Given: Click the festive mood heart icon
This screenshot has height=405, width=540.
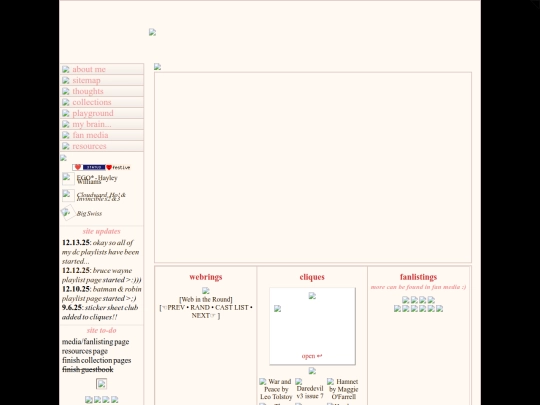Looking at the screenshot, I should click(109, 167).
